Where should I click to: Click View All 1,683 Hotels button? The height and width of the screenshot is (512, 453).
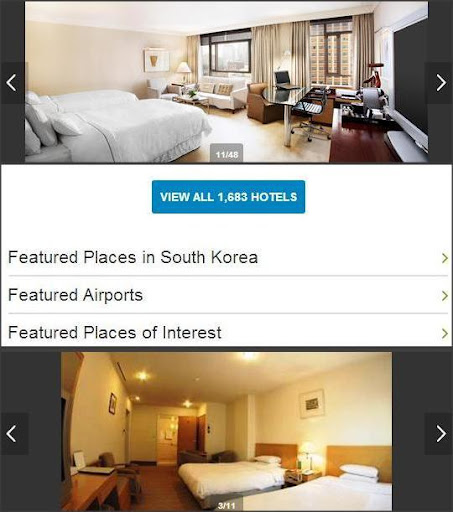click(x=228, y=197)
